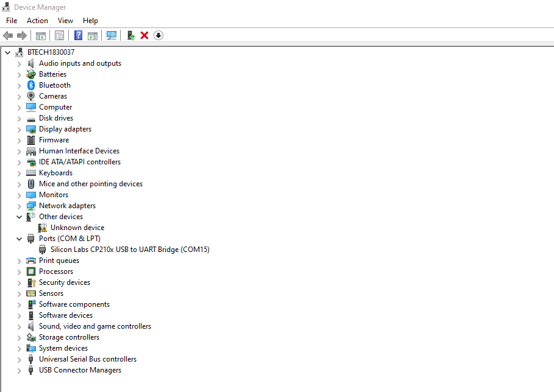Select the System devices label
The width and height of the screenshot is (554, 392).
pos(63,348)
